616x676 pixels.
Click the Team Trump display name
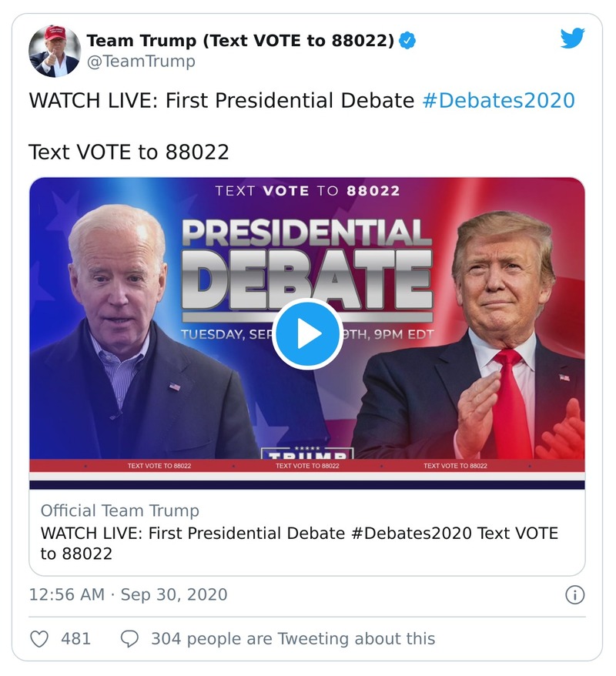tap(239, 41)
